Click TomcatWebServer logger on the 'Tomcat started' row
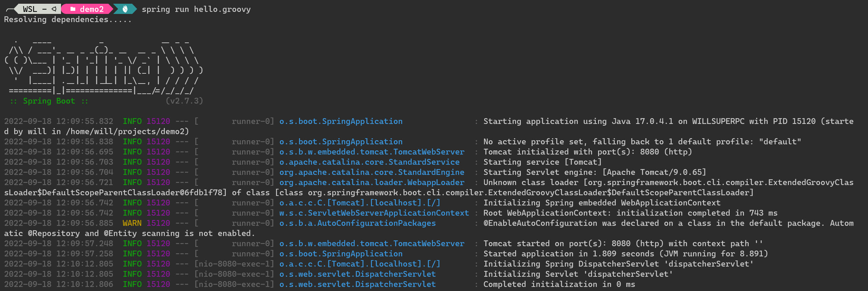 (372, 243)
